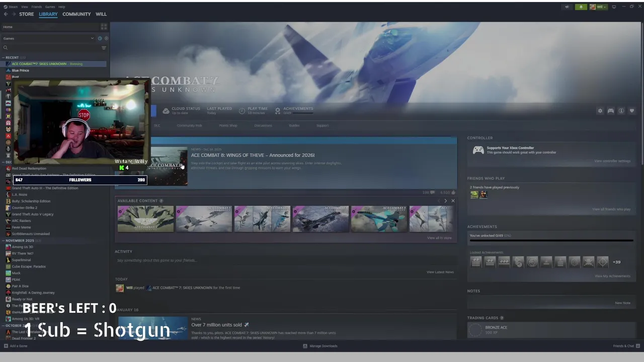Open the COMMUNITY section
This screenshot has width=644, height=362.
pos(76,14)
